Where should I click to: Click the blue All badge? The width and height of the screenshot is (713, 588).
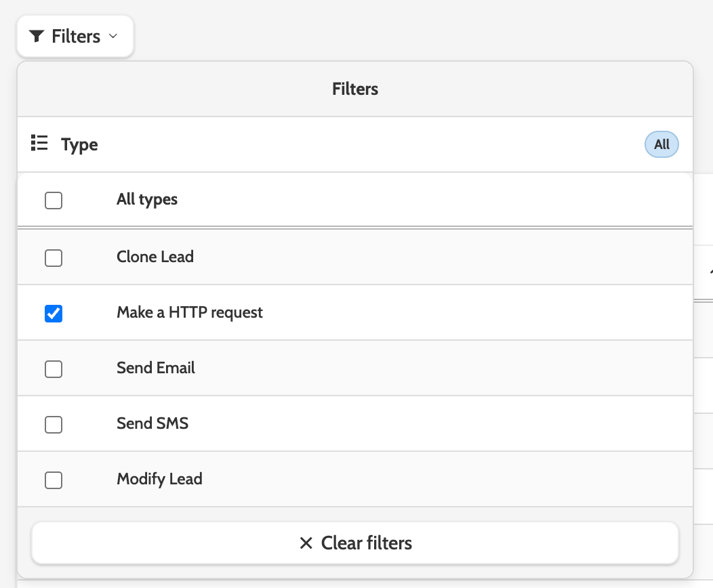661,144
